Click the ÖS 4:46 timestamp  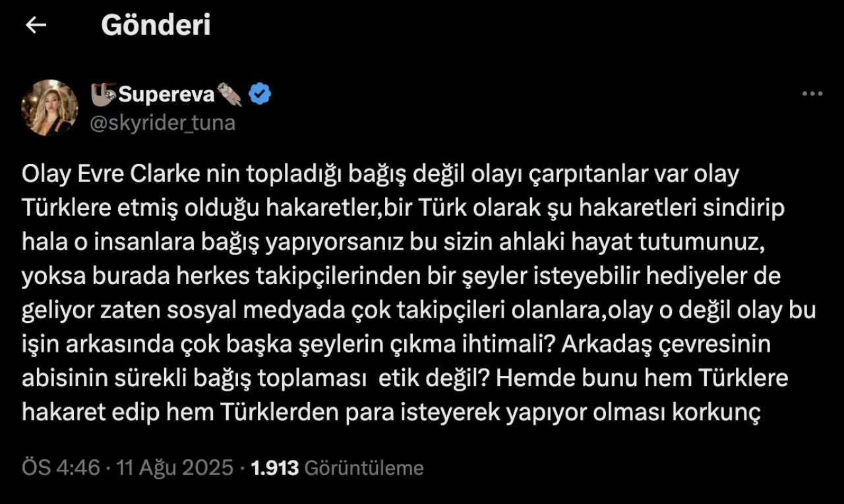coord(61,468)
